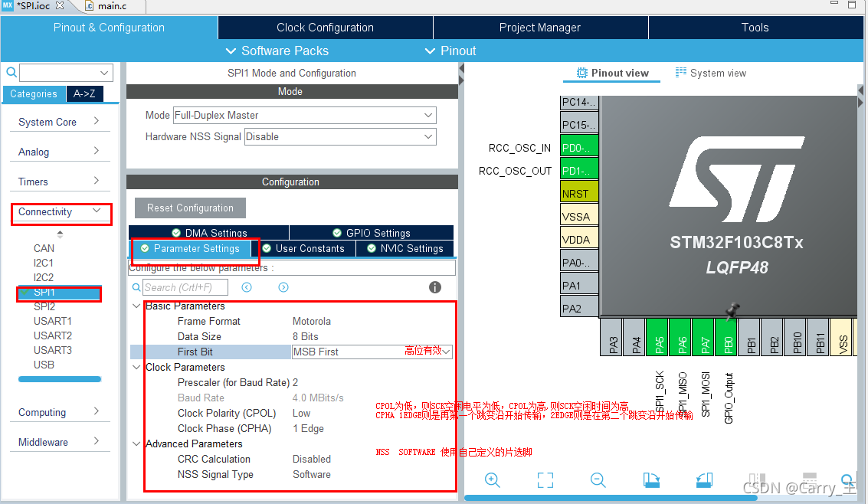Viewport: 868px width, 504px height.
Task: Open Hardware NSS Signal dropdown
Action: 340,136
